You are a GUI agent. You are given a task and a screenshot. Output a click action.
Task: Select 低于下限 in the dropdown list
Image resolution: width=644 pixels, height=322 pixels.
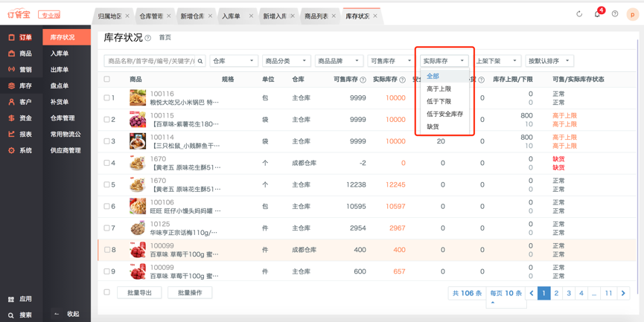click(x=444, y=102)
